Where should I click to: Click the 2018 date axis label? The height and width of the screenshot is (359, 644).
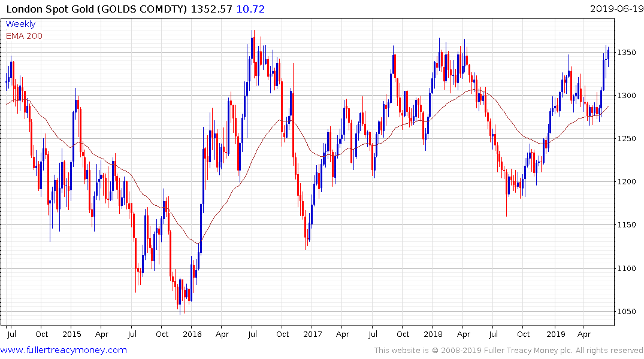point(433,334)
